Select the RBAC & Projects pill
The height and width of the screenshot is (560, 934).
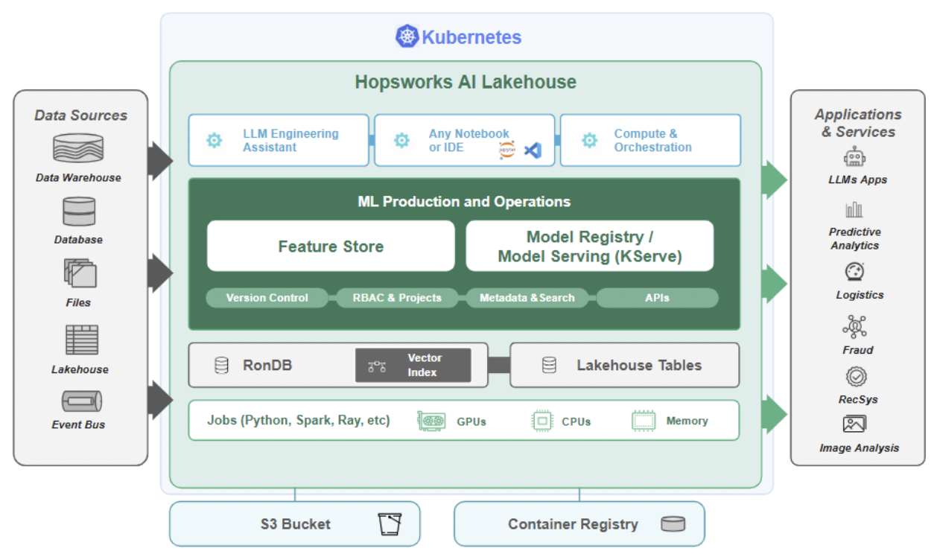(x=398, y=298)
